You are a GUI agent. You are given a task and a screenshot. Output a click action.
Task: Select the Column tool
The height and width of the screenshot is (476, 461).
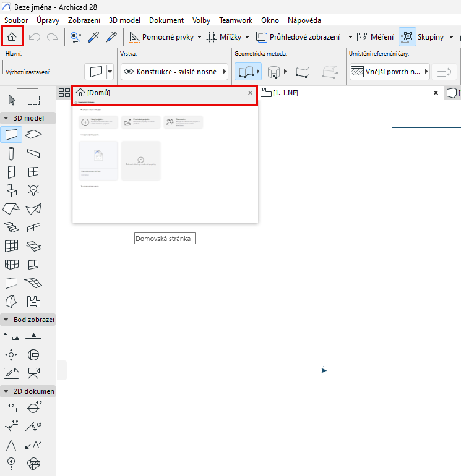(x=11, y=153)
